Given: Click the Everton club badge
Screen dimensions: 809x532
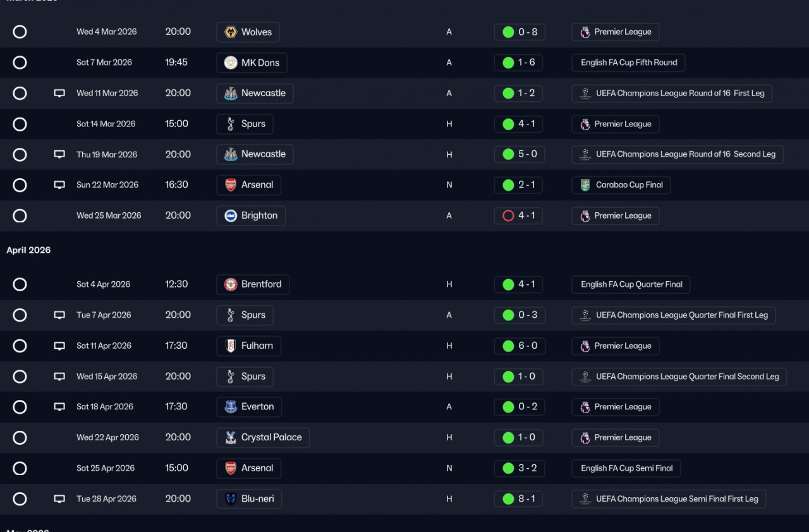Looking at the screenshot, I should pos(231,407).
